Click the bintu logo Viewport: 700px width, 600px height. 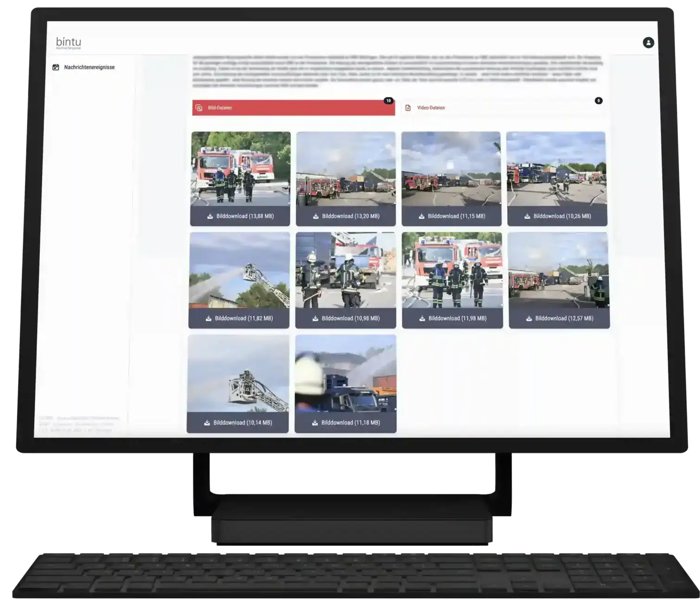tap(69, 43)
